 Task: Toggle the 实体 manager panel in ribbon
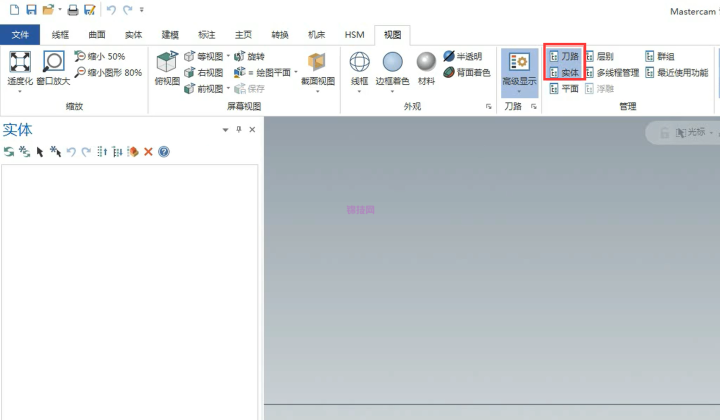click(564, 73)
